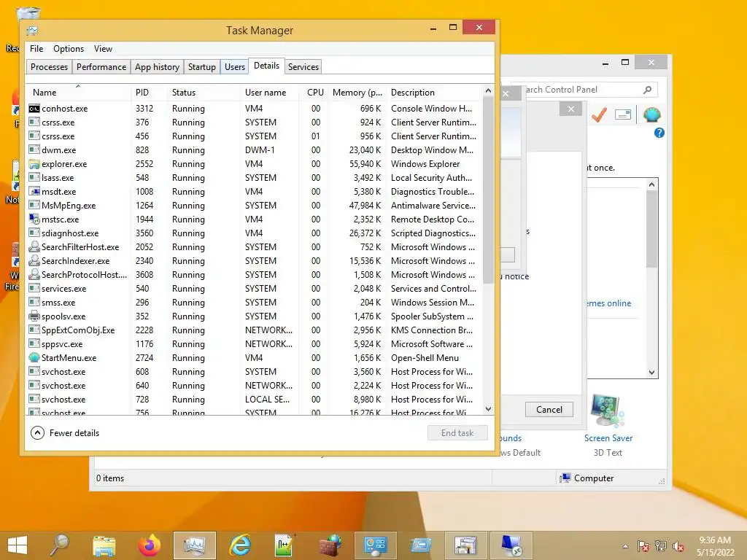Click the Task Manager title bar icon

[32, 31]
